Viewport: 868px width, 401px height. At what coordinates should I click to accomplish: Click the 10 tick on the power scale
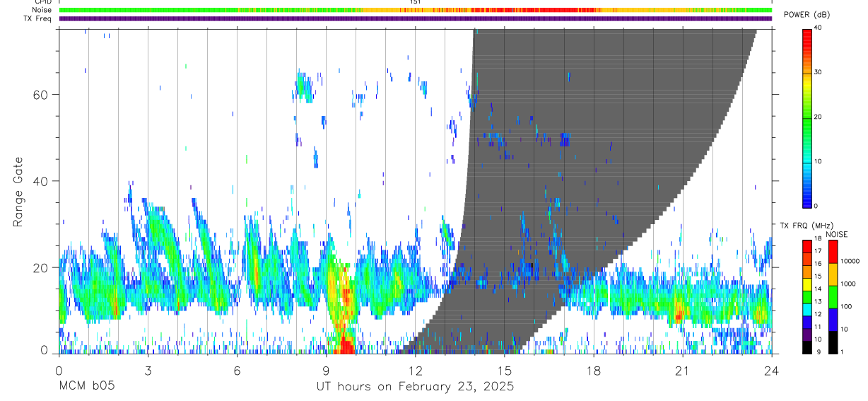817,161
